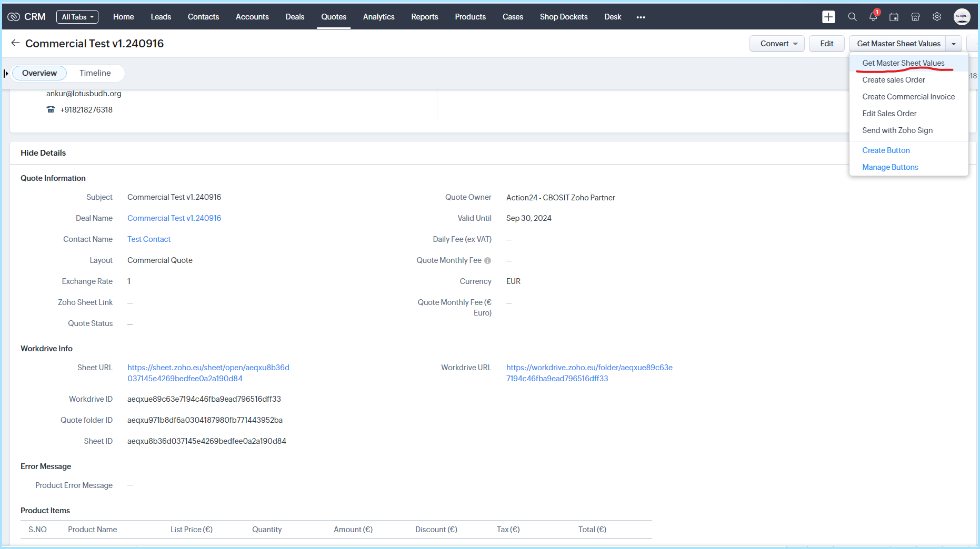Go to the Analytics tab
The image size is (980, 549).
click(x=378, y=17)
